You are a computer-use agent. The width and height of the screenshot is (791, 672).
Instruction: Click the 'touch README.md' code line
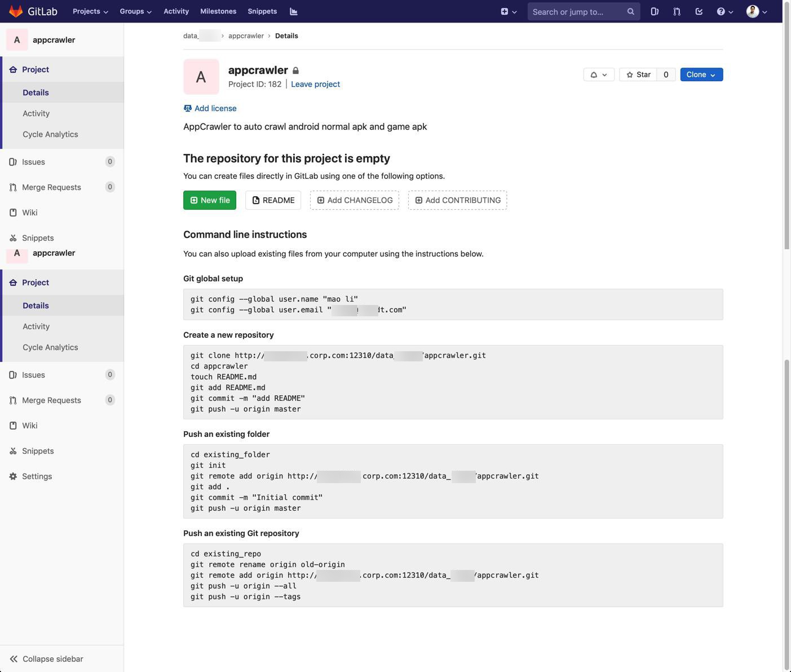point(223,377)
